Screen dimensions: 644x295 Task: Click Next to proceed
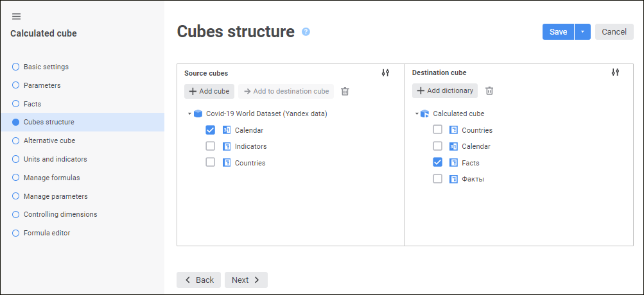point(246,280)
